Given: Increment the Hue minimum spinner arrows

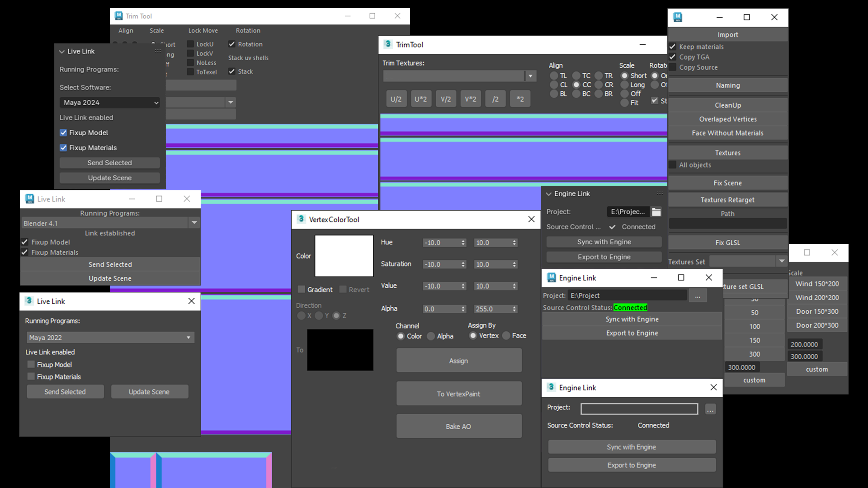Looking at the screenshot, I should tap(463, 241).
